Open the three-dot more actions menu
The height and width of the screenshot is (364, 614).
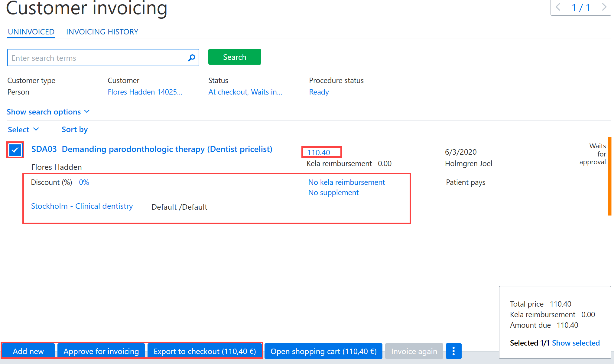pos(453,351)
